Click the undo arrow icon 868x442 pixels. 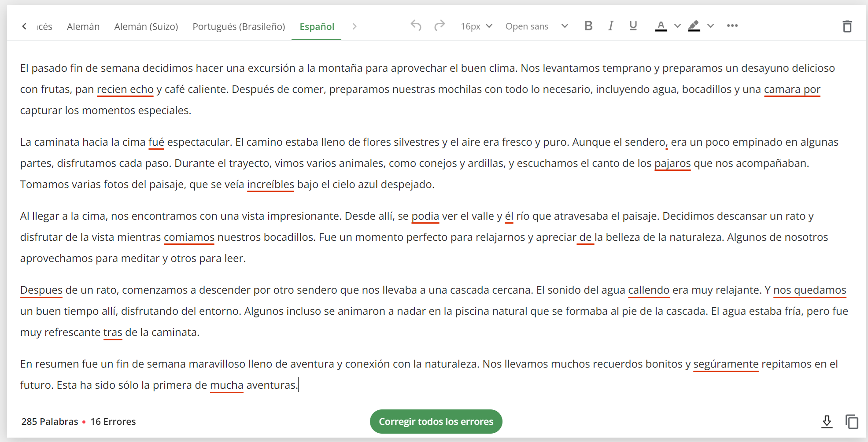pyautogui.click(x=416, y=26)
